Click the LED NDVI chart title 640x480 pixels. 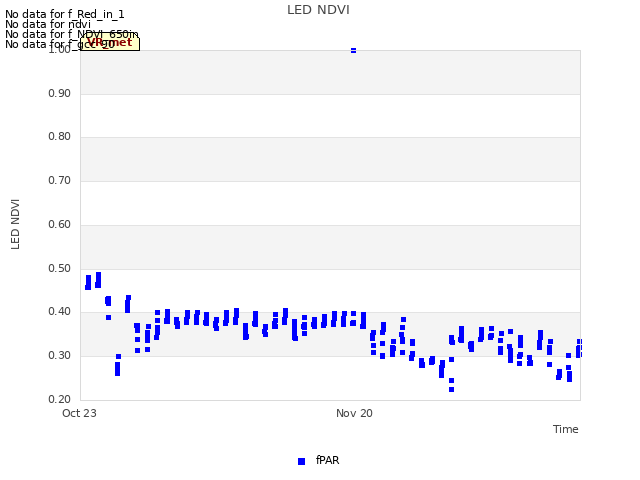pyautogui.click(x=318, y=10)
